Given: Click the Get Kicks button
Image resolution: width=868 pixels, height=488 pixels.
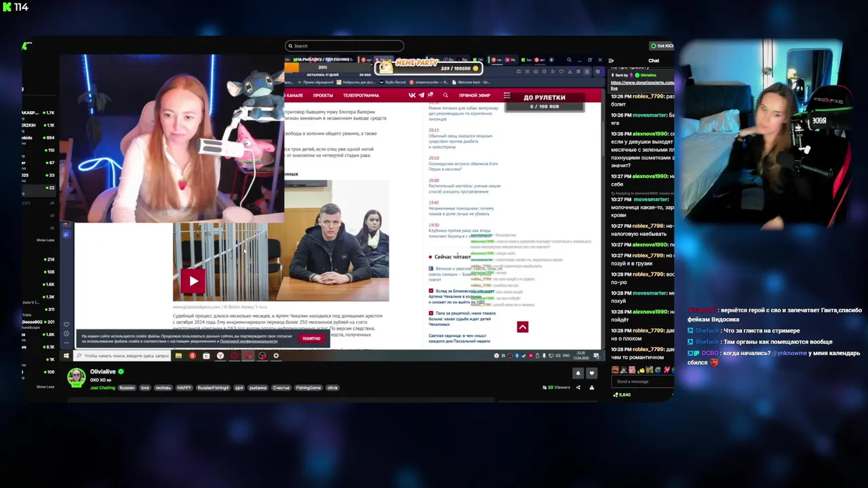Looking at the screenshot, I should coord(662,46).
